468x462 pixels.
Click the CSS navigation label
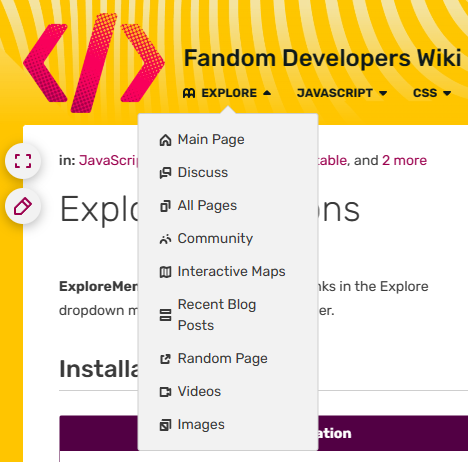tap(425, 93)
